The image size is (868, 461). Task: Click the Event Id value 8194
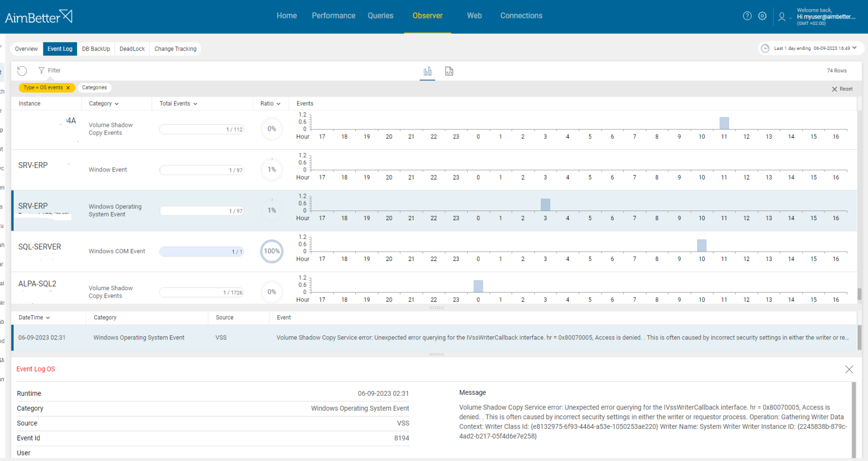401,438
